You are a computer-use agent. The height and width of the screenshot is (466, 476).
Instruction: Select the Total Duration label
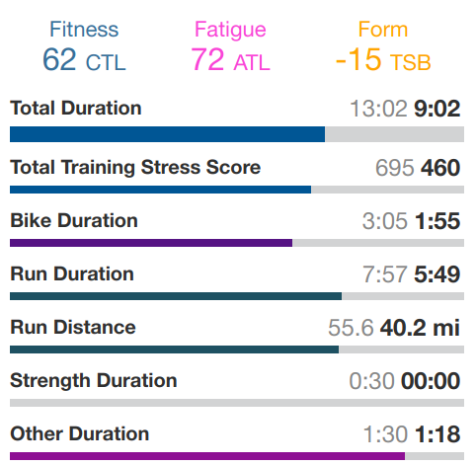(76, 108)
